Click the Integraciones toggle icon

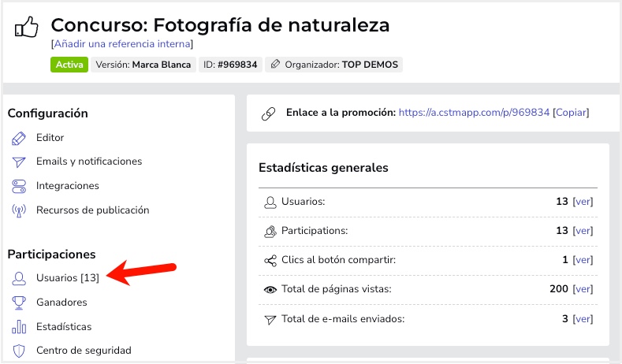coord(20,186)
